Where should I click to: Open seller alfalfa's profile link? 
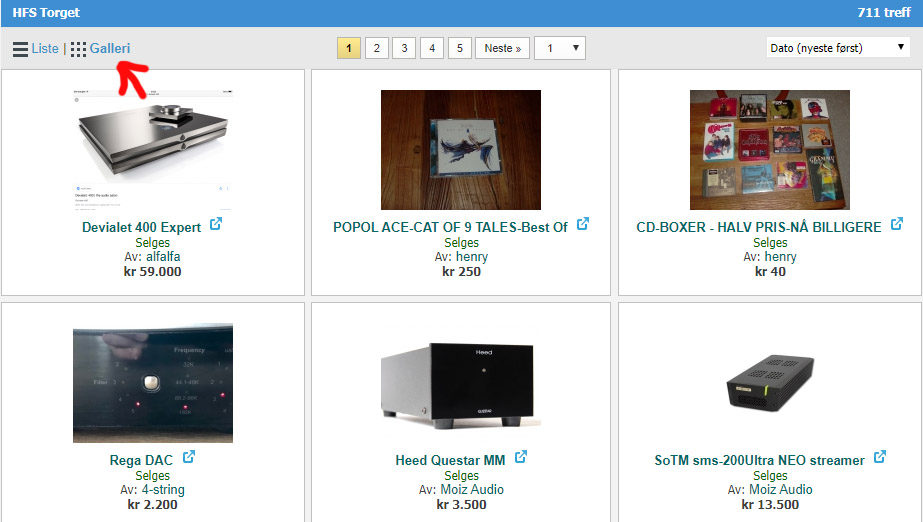pos(163,257)
